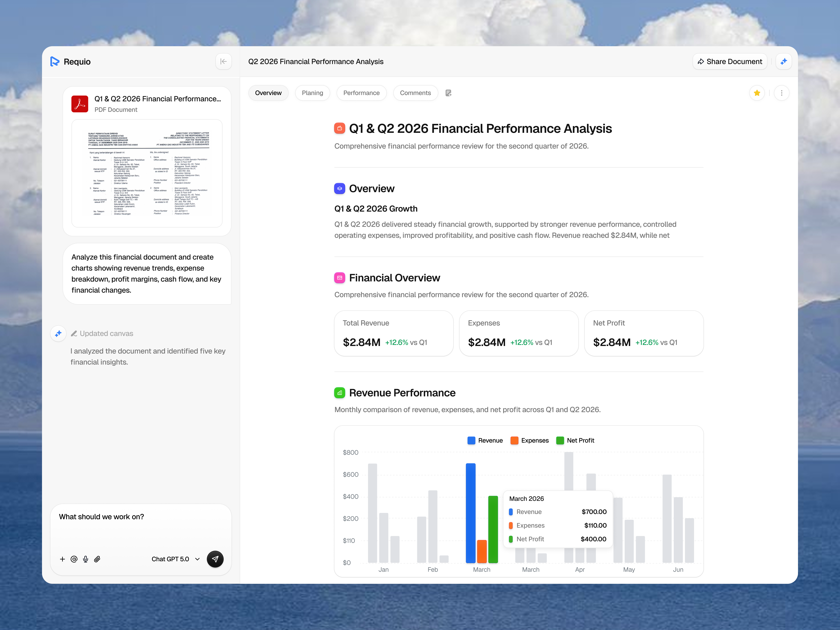This screenshot has width=840, height=630.
Task: Switch to the Overview tab
Action: (x=268, y=93)
